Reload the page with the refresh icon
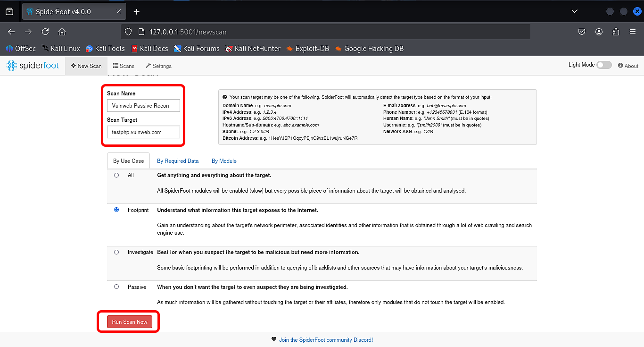 pyautogui.click(x=45, y=32)
